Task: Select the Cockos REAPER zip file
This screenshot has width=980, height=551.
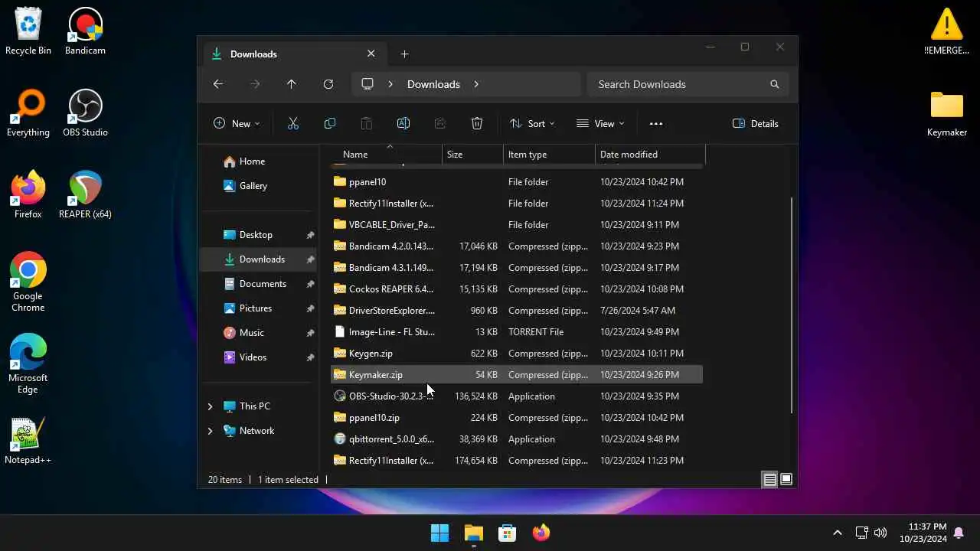Action: point(517,289)
